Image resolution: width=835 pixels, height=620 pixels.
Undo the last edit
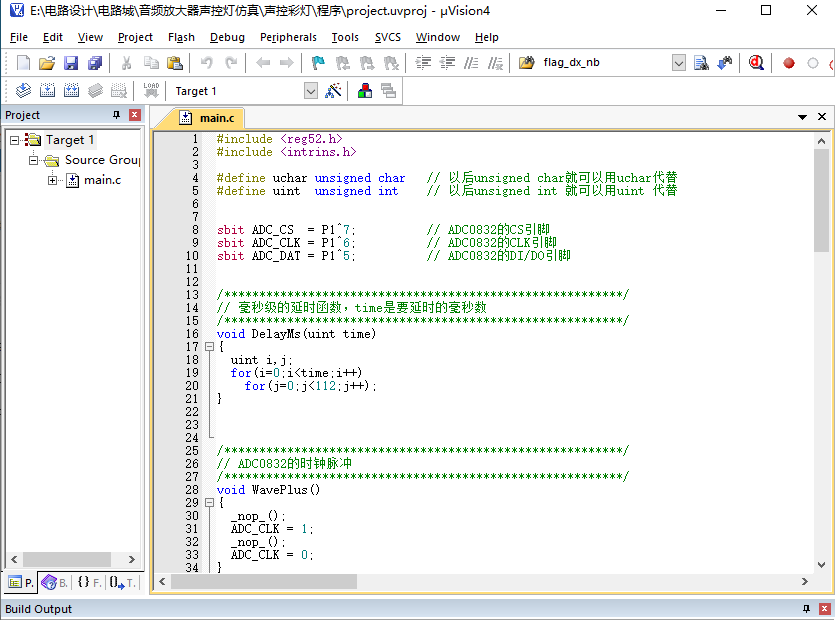point(206,63)
